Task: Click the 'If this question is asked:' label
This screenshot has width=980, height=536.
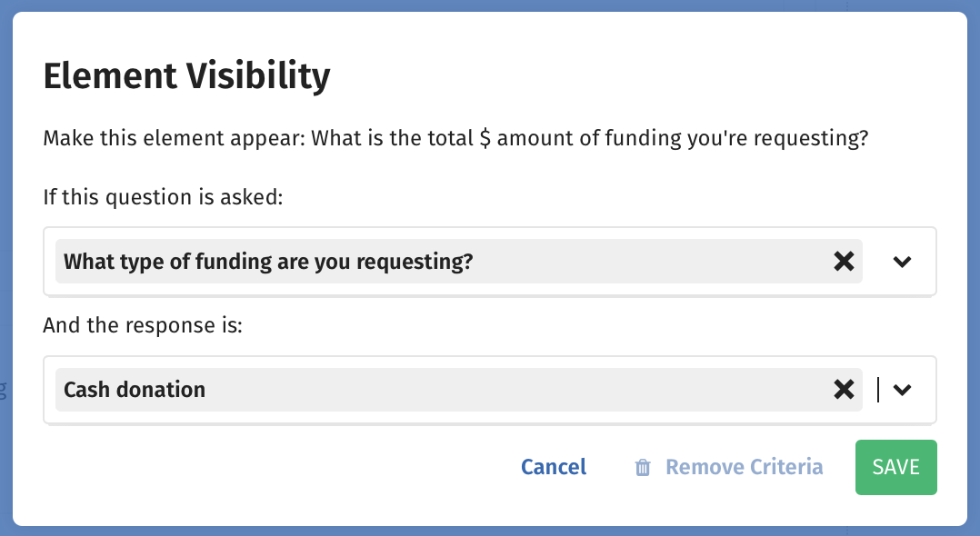Action: [163, 197]
